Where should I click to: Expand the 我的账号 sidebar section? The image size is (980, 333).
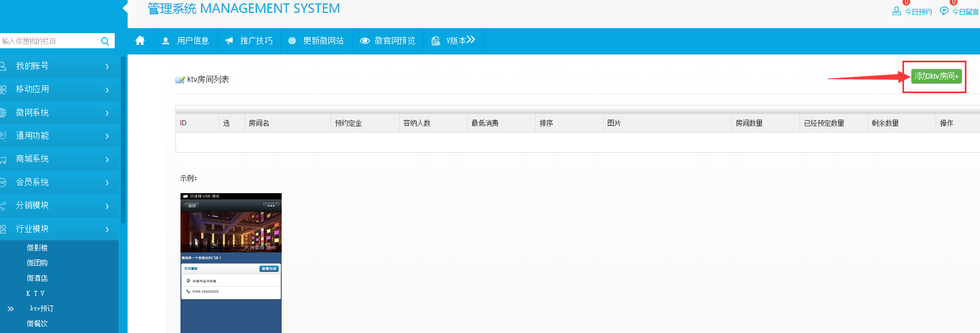(x=56, y=66)
